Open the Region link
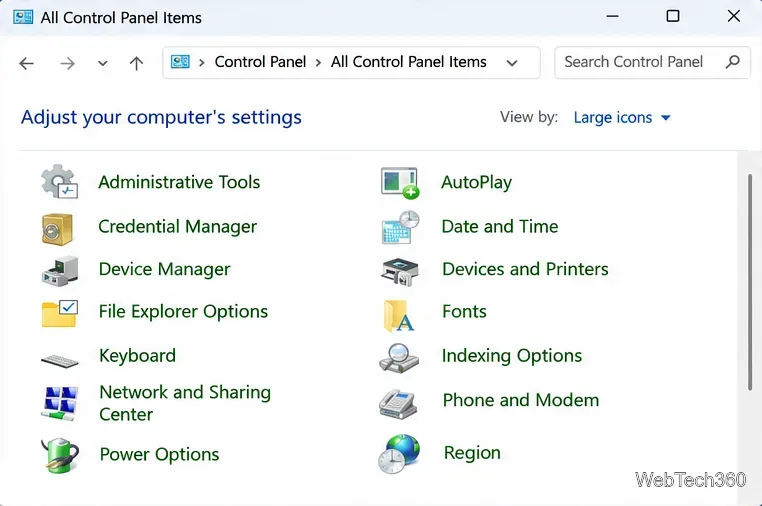This screenshot has height=506, width=762. [472, 453]
